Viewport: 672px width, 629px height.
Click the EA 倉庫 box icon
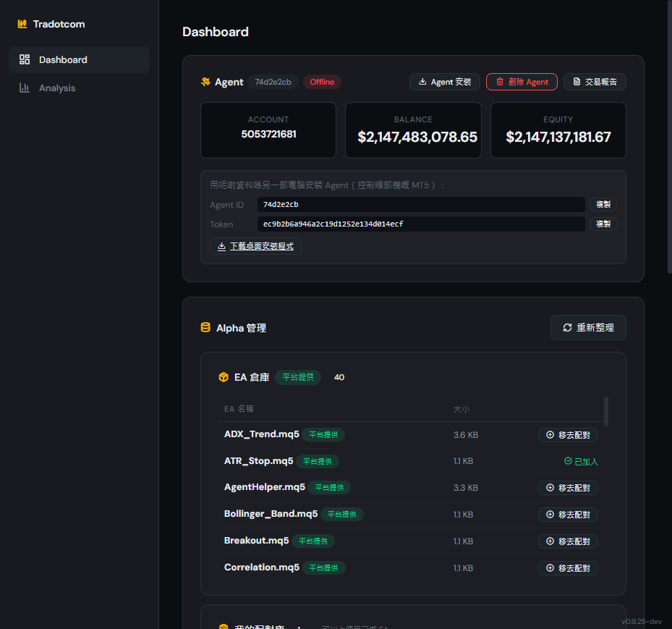point(224,377)
